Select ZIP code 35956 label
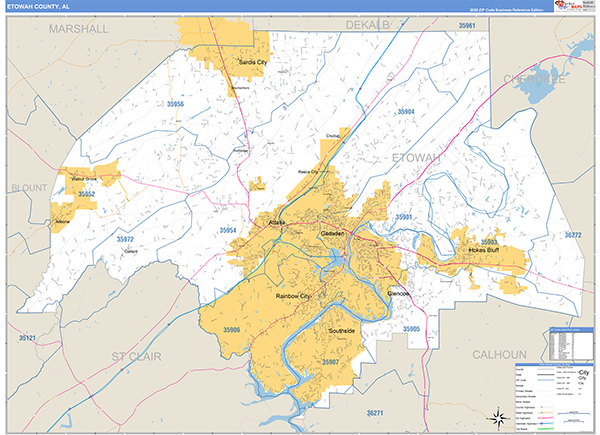The height and width of the screenshot is (435, 600). click(175, 104)
